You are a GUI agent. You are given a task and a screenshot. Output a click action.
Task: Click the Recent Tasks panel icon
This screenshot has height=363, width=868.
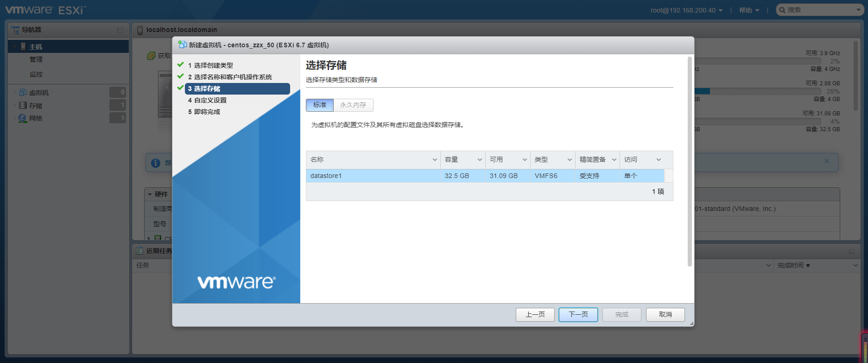point(139,251)
